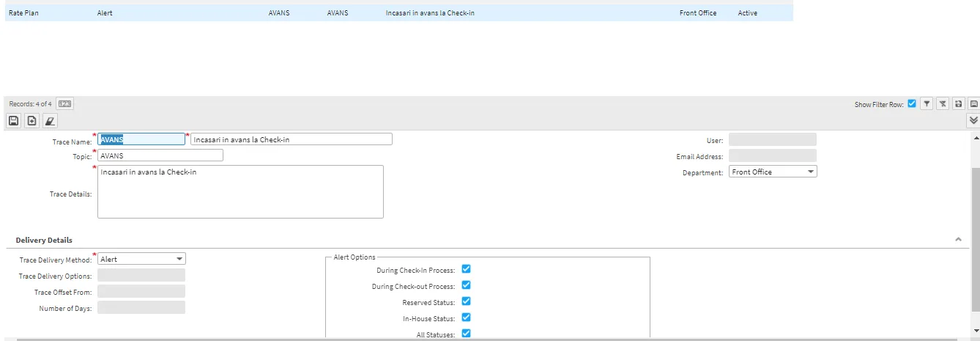Select the Rate Plan cell in grid row
Screen dimensions: 980x341
pyautogui.click(x=23, y=13)
